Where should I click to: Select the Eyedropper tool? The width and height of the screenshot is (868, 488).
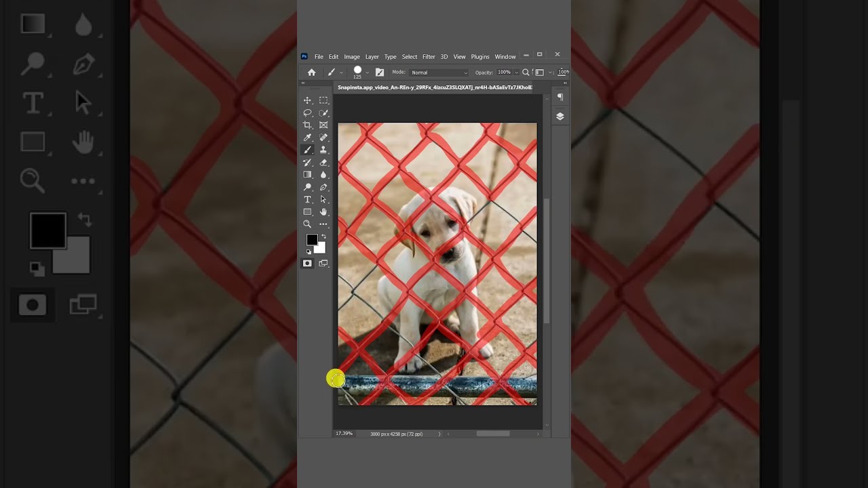(307, 138)
